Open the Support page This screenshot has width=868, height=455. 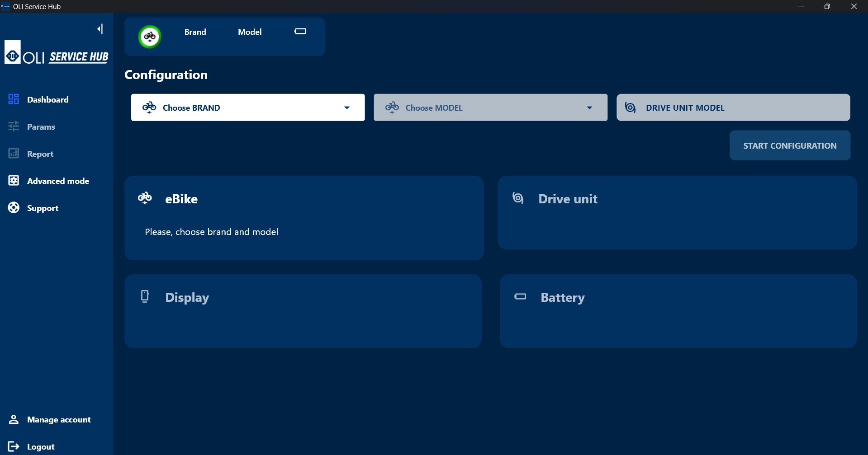(43, 208)
